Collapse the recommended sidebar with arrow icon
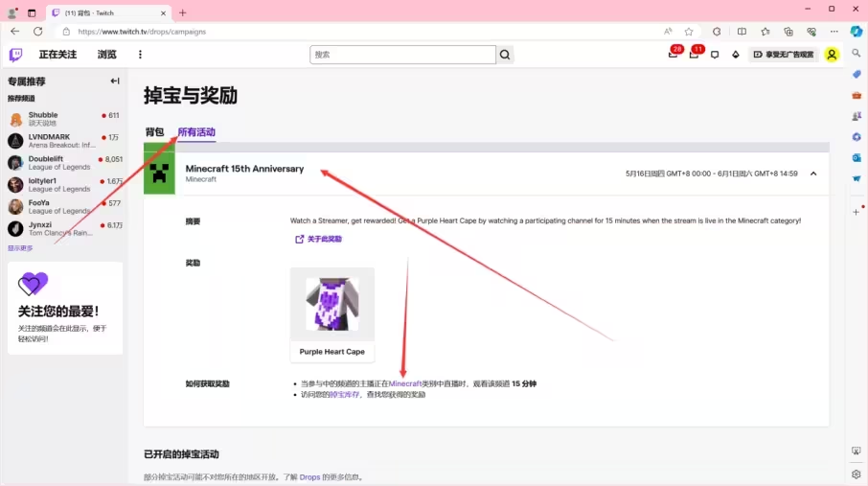 tap(115, 81)
